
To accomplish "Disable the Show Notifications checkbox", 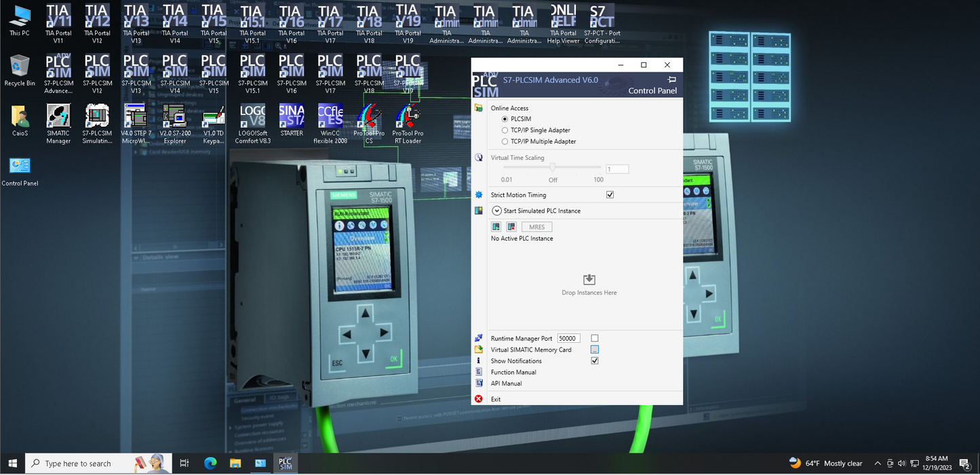I will click(x=595, y=361).
